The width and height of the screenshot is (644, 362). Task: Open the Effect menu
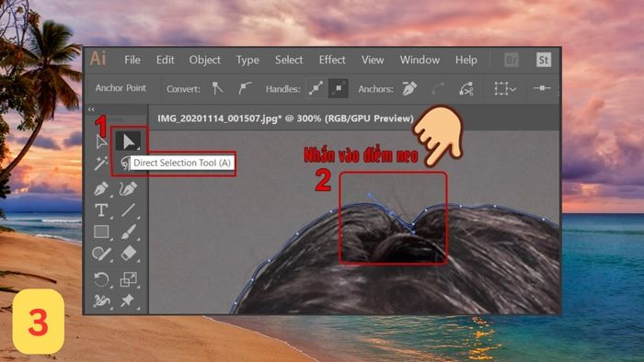pos(332,60)
